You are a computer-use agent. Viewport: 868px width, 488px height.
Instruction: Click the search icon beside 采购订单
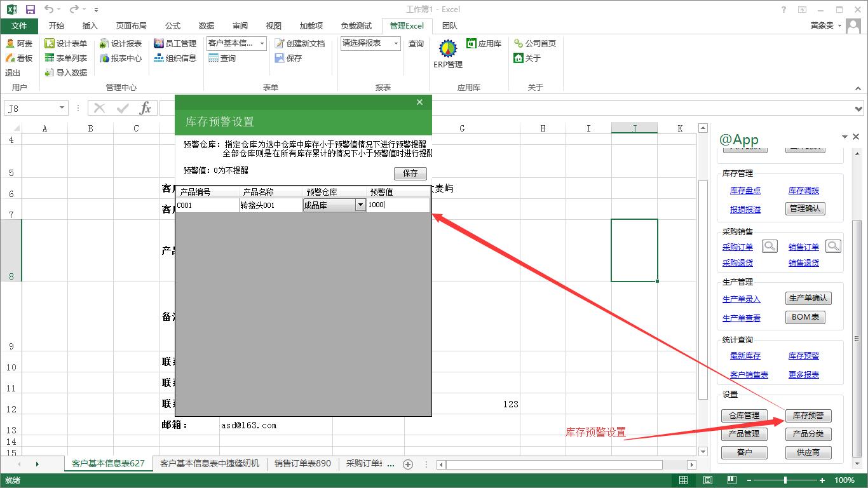tap(770, 247)
